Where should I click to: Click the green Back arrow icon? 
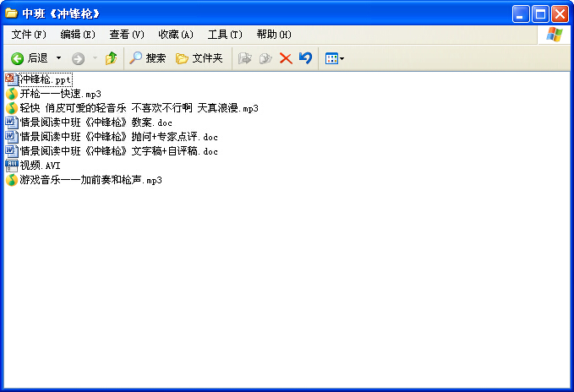point(17,58)
